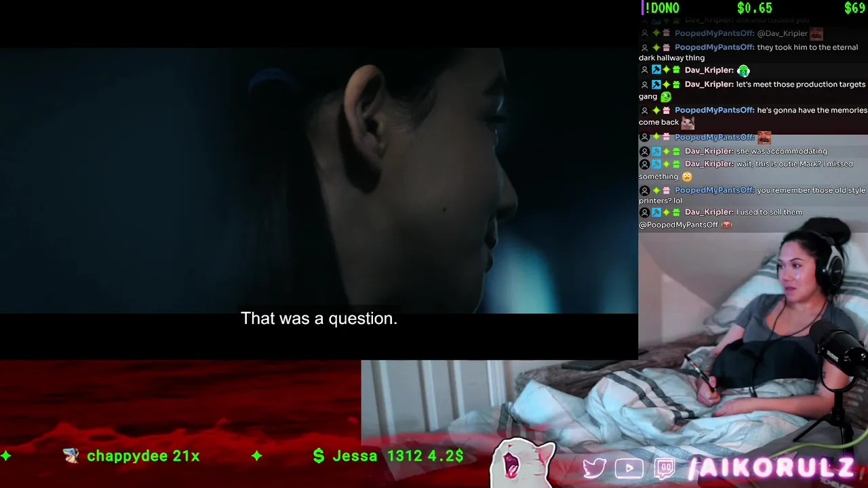Click the green frog emote after 'gang'

(x=666, y=97)
